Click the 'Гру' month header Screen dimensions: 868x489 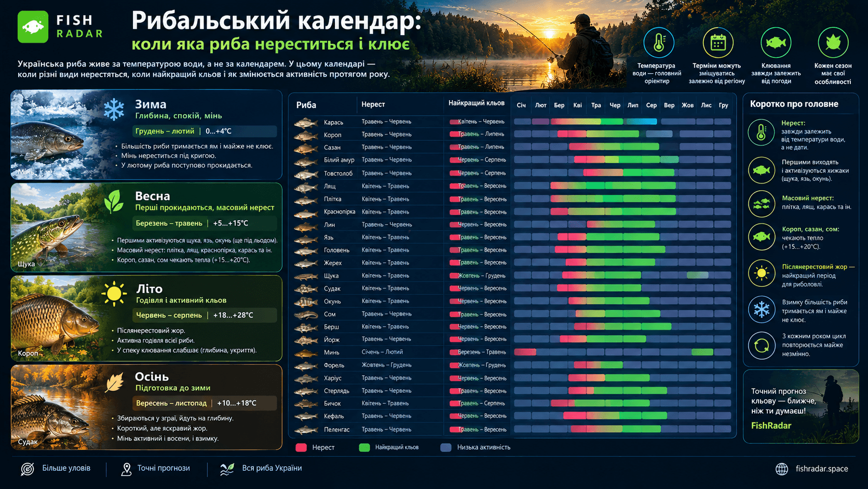pyautogui.click(x=724, y=105)
